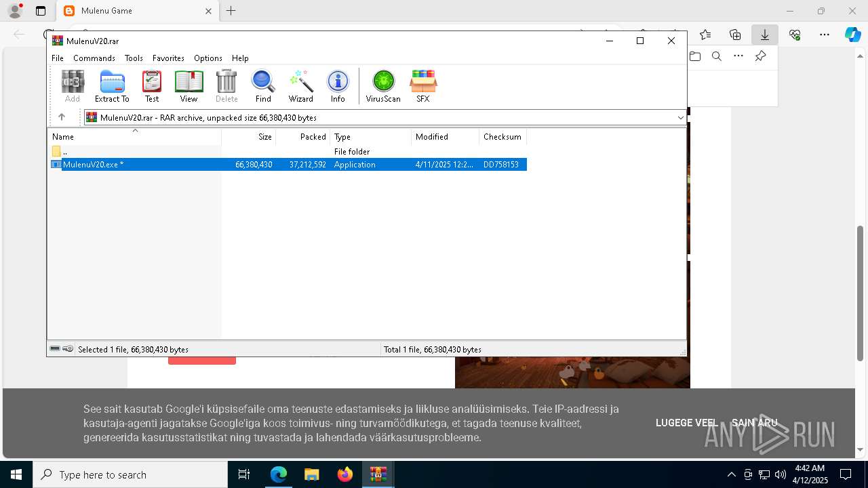Open the Favorites menu
Screen dimensions: 868x488
point(168,58)
